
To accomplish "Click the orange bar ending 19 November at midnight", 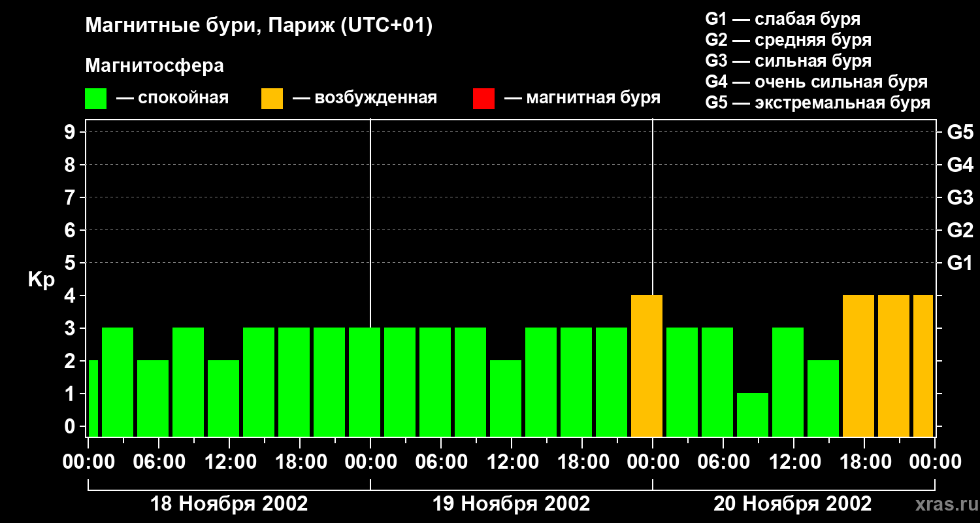I will tap(647, 365).
